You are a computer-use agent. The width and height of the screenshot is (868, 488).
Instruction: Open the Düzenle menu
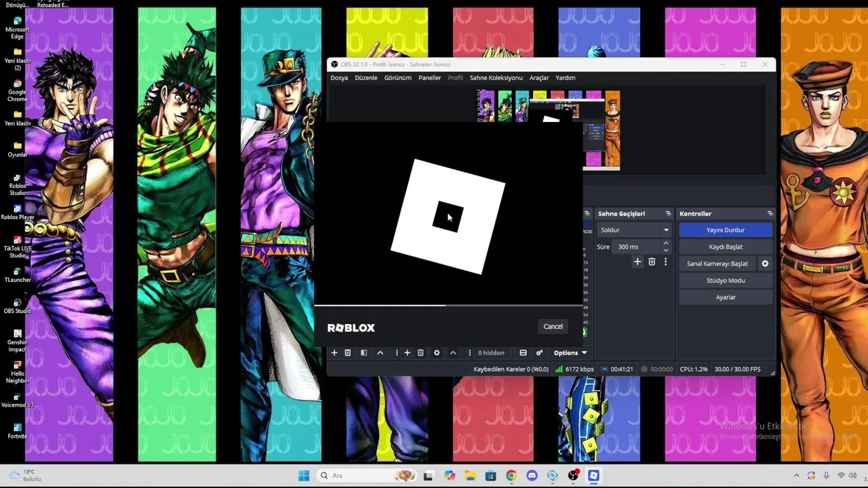pos(366,78)
